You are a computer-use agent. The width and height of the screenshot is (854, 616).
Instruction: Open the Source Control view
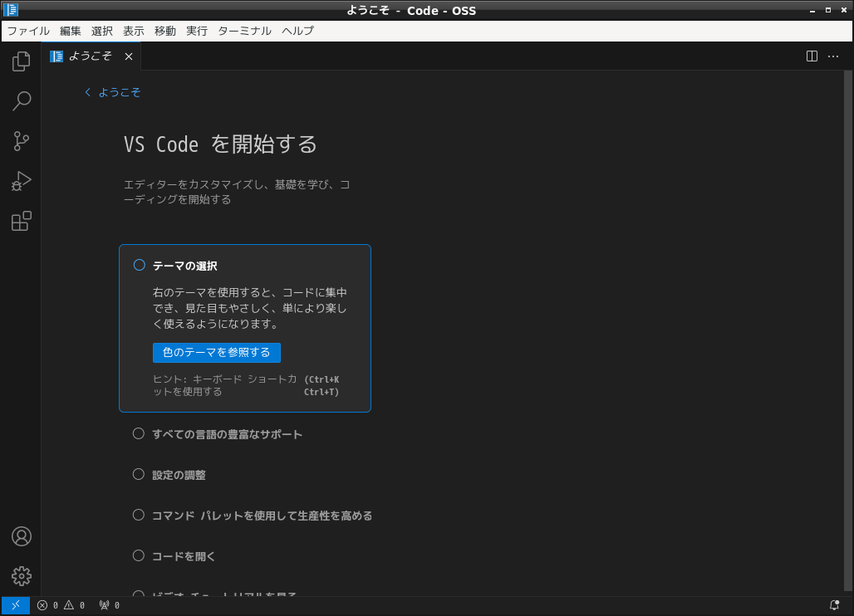(x=22, y=141)
